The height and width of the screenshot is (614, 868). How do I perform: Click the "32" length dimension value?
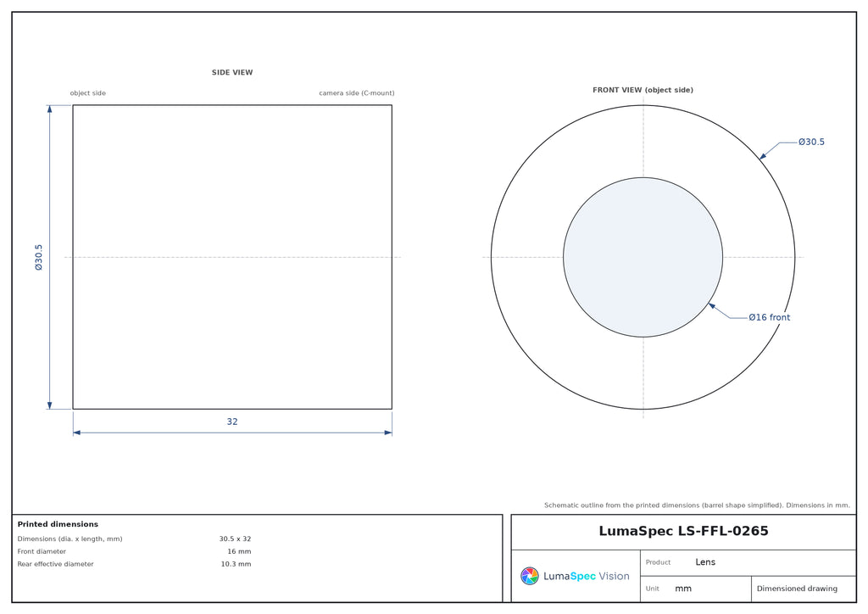[232, 421]
